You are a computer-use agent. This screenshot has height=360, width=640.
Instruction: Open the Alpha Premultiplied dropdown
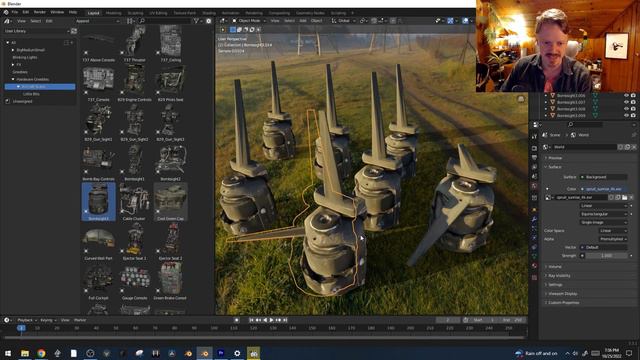point(613,239)
